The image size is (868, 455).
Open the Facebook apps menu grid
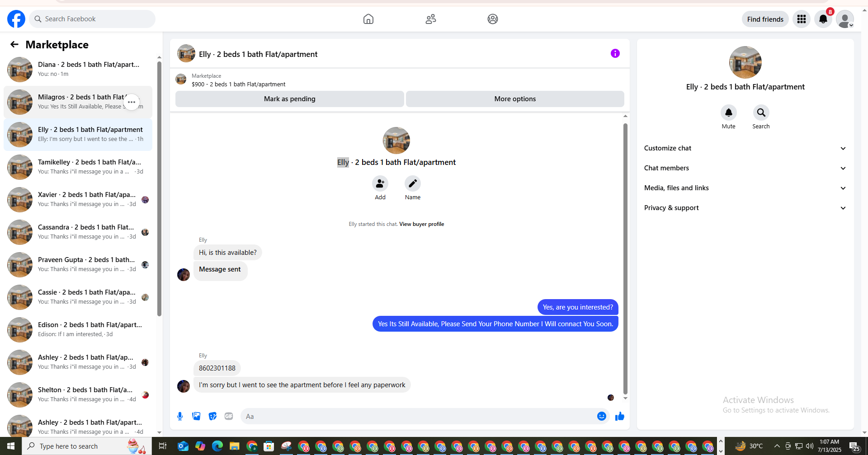tap(802, 19)
